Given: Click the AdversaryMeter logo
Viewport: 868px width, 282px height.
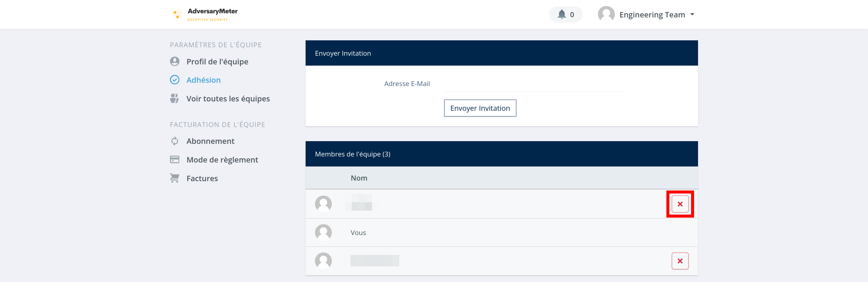Looking at the screenshot, I should tap(205, 14).
